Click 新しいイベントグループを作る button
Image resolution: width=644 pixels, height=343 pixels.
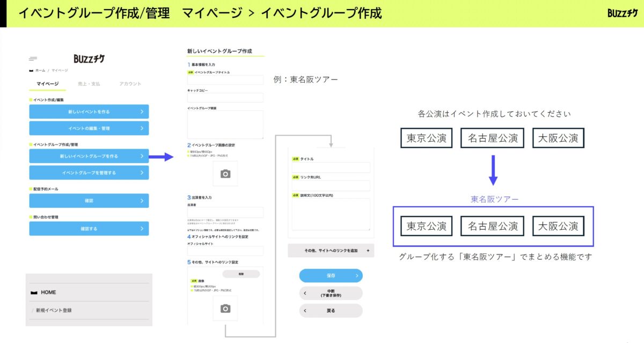point(89,156)
